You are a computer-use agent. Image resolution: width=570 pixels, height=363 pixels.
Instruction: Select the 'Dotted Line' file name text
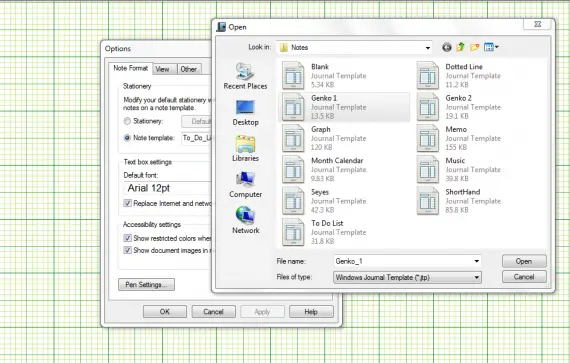click(x=464, y=66)
